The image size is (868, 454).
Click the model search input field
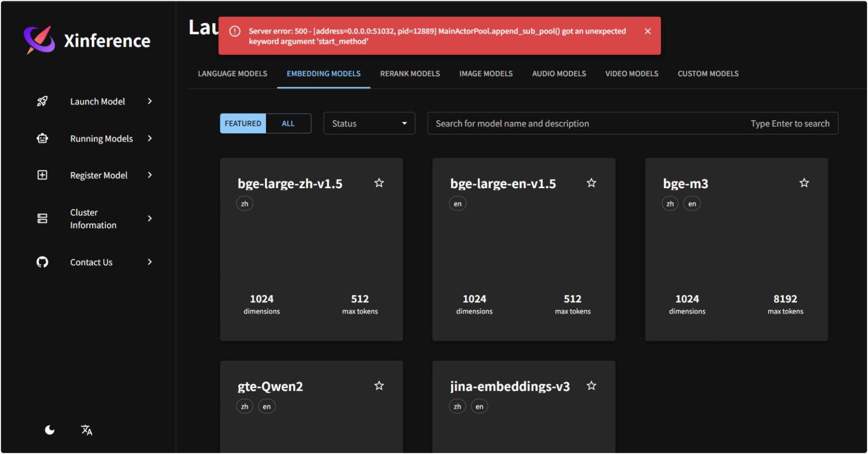tap(633, 123)
